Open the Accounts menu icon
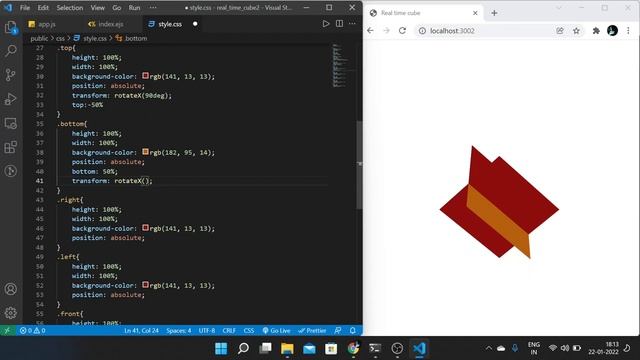 click(x=11, y=289)
